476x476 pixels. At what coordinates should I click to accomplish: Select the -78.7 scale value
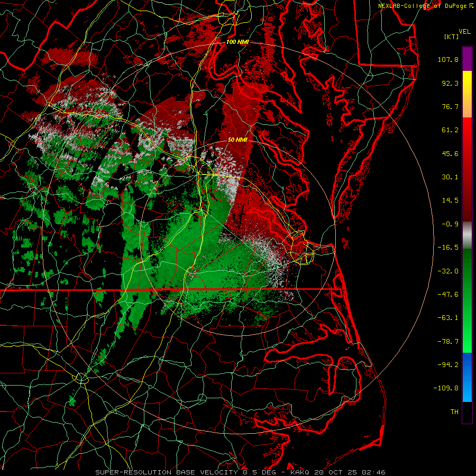(x=448, y=342)
